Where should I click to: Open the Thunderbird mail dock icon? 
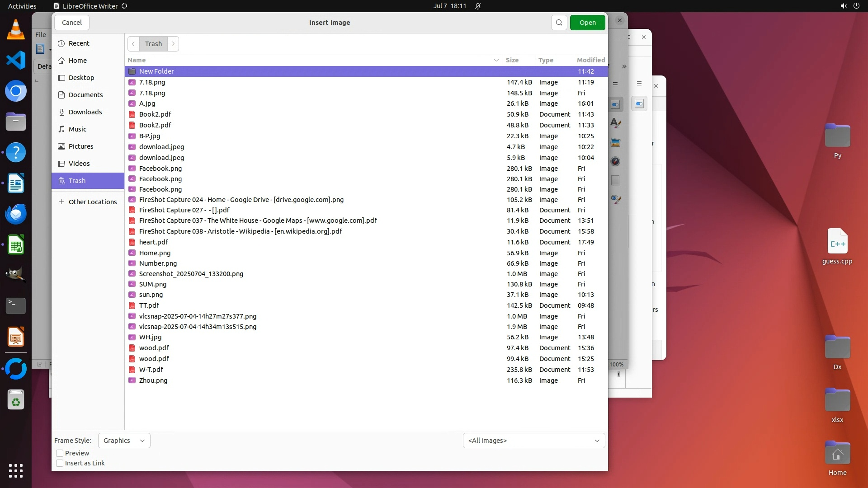[16, 214]
